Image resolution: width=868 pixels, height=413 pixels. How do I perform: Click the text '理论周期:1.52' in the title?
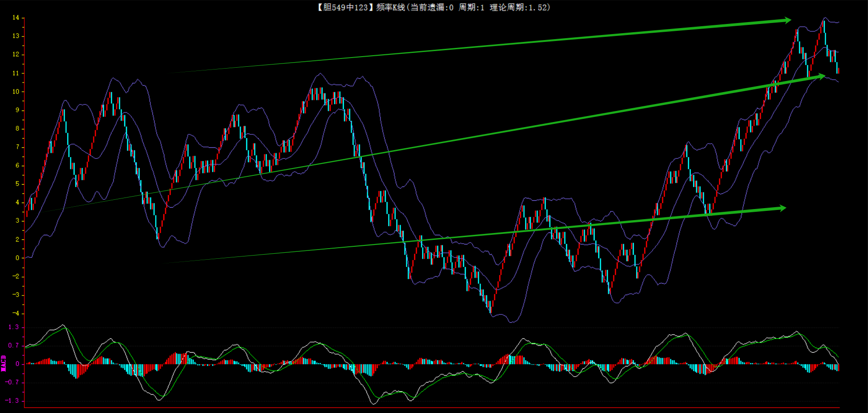click(x=520, y=7)
